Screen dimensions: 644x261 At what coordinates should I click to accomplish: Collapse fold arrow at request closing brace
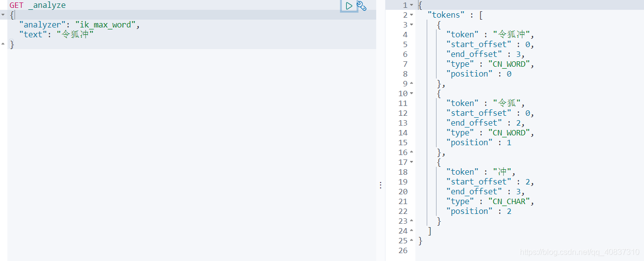(x=3, y=45)
